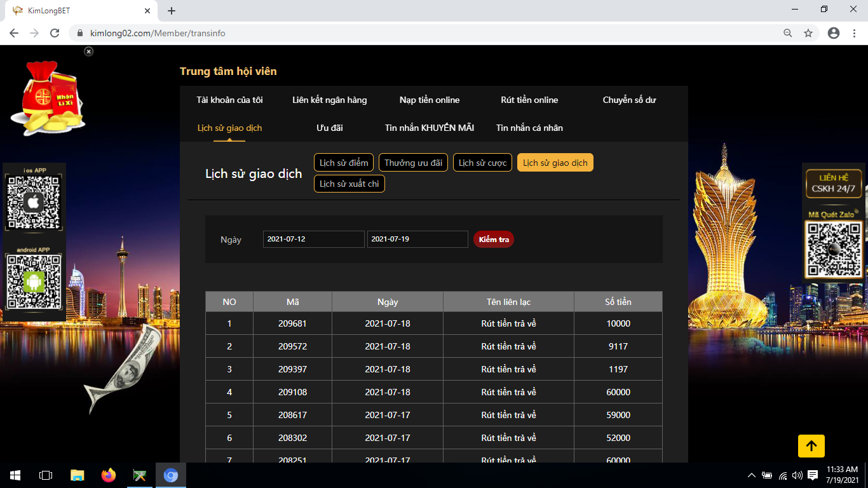868x488 pixels.
Task: Open Firefox from the taskbar
Action: click(x=109, y=475)
